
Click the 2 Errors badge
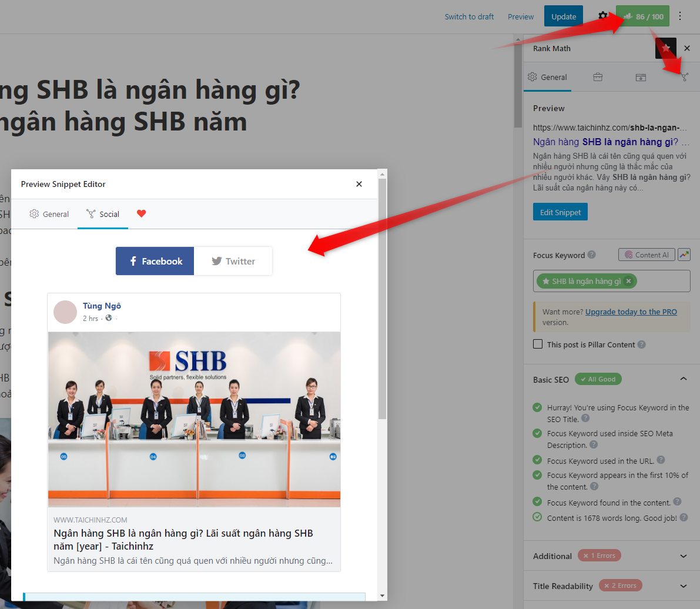click(621, 585)
